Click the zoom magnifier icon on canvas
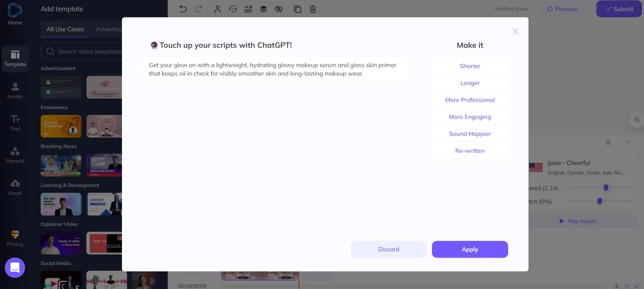This screenshot has height=289, width=644. tap(637, 120)
